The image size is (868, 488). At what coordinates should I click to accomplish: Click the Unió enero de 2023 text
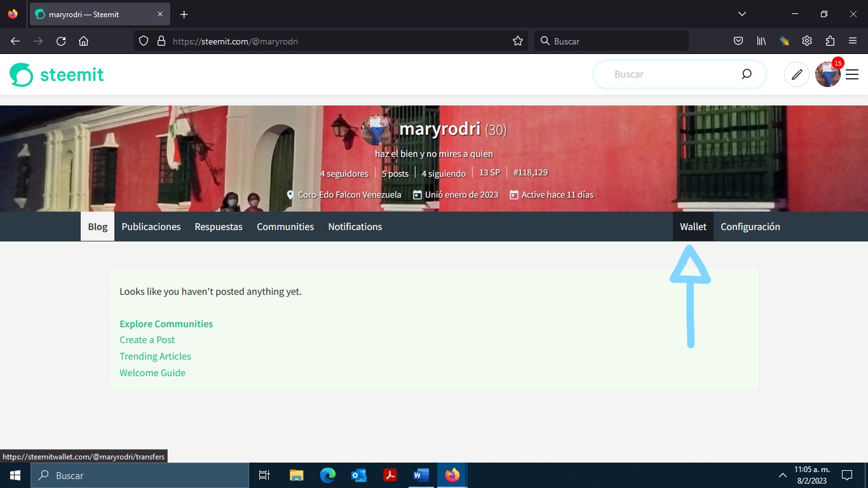click(x=462, y=195)
